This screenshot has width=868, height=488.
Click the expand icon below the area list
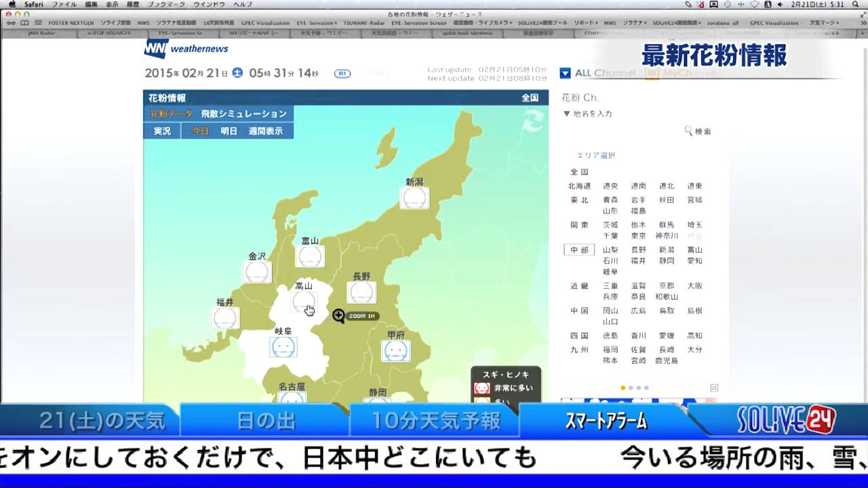tap(714, 388)
